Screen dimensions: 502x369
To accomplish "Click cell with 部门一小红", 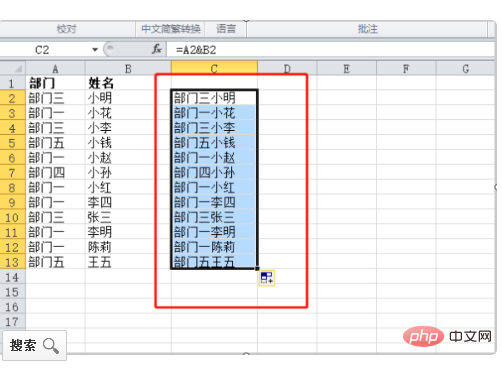I will point(214,187).
